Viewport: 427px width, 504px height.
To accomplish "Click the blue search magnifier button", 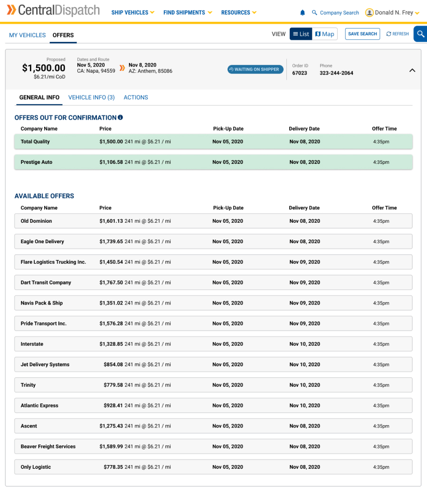I will coord(420,34).
